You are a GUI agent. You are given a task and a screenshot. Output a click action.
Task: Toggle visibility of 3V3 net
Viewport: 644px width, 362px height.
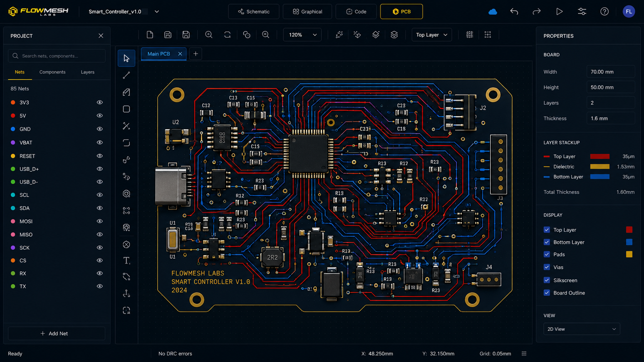100,102
